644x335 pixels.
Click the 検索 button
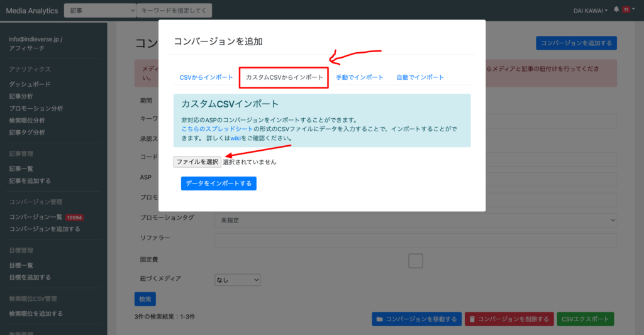click(x=145, y=299)
